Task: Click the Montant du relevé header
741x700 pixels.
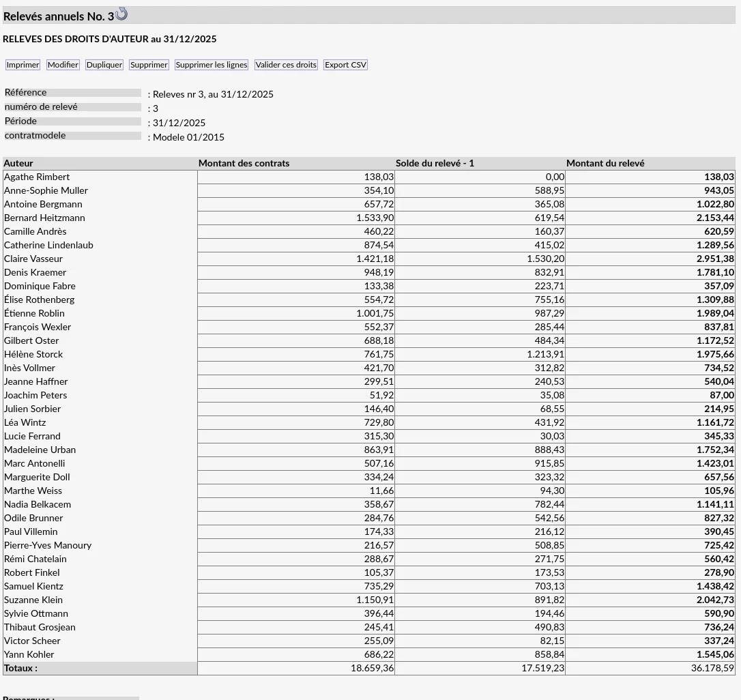Action: pos(605,163)
